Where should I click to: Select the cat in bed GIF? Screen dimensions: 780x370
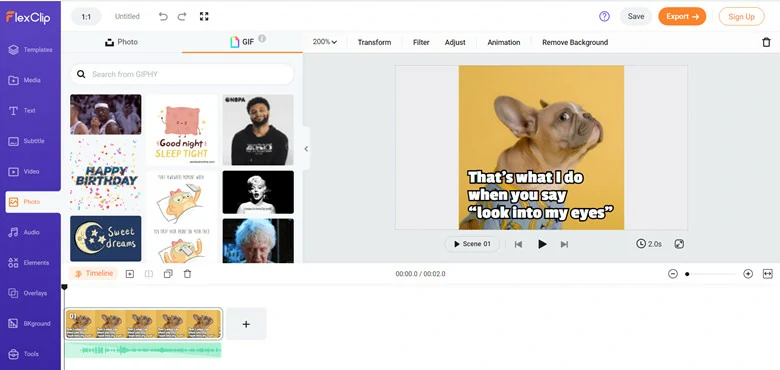pyautogui.click(x=182, y=217)
